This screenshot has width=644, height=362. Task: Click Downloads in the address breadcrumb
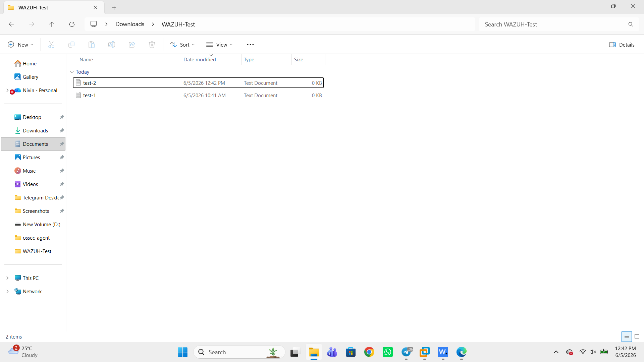point(130,24)
